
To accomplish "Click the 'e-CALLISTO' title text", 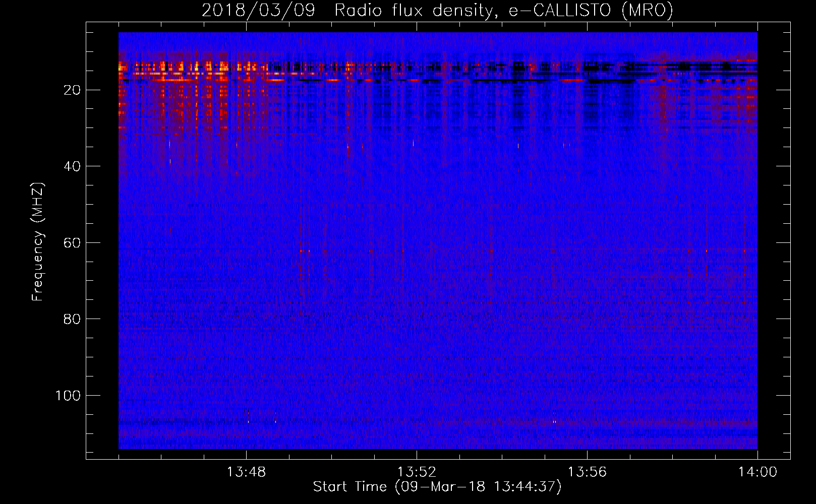I will coord(560,10).
